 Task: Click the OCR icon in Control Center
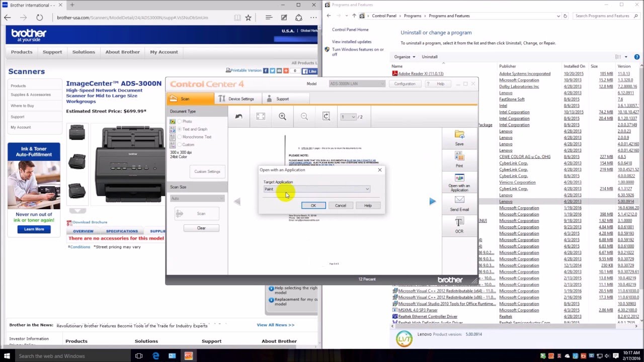point(459,222)
